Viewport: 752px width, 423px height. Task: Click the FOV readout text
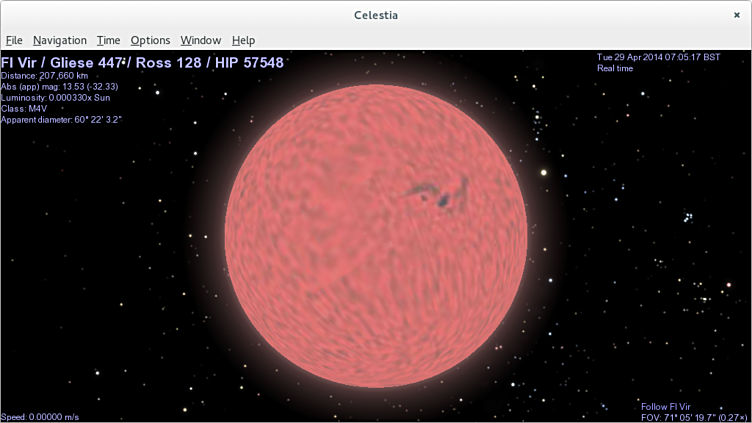click(694, 416)
